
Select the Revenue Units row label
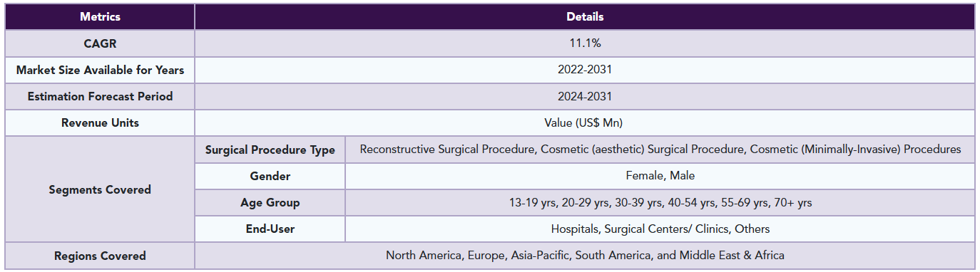point(100,122)
